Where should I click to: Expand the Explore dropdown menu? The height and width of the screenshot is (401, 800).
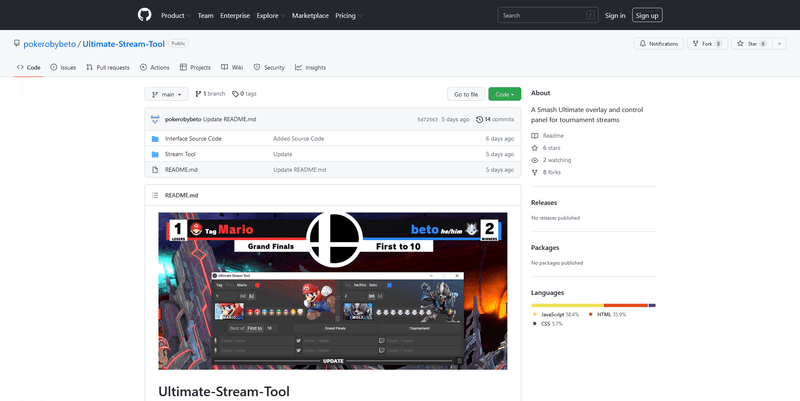click(270, 15)
